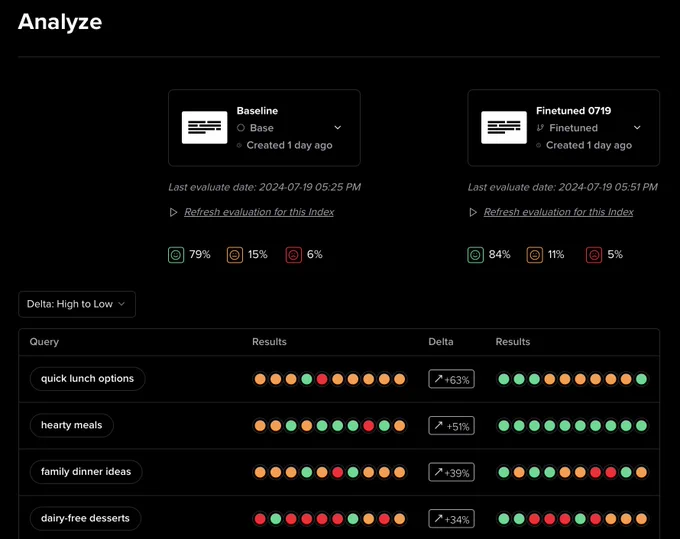The height and width of the screenshot is (539, 680).
Task: Click the Baseline last evaluate date text
Action: click(265, 187)
